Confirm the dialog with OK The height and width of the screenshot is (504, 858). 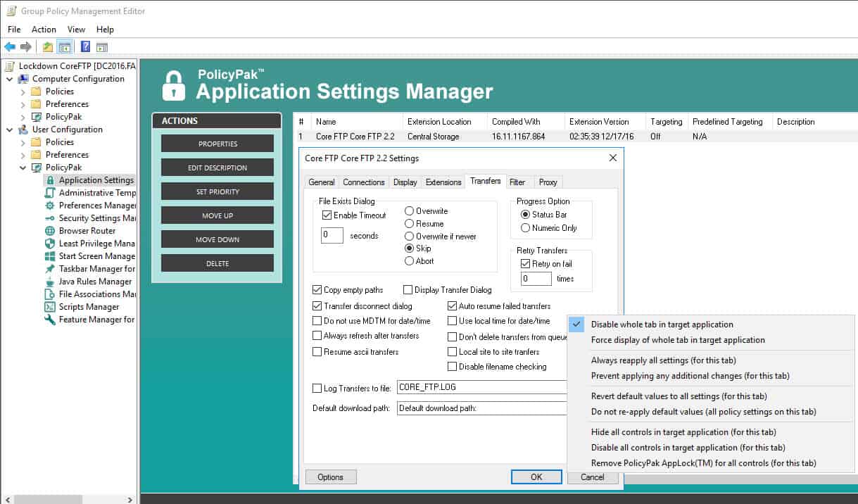point(536,477)
